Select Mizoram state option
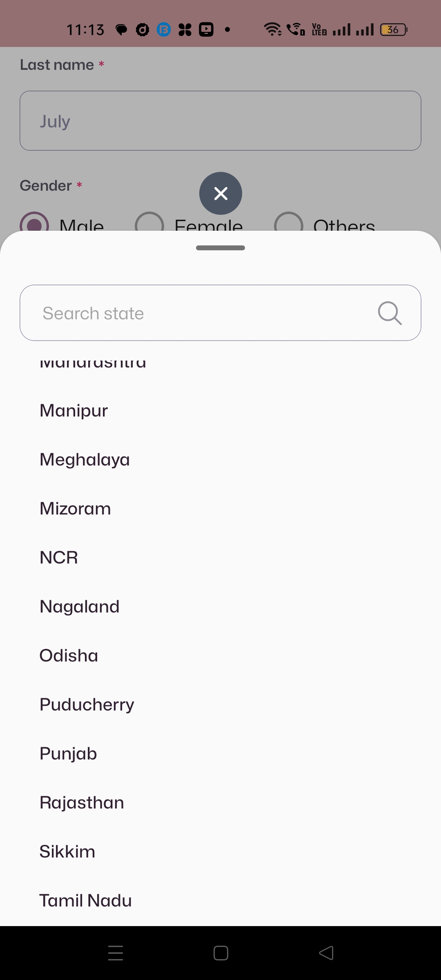441x980 pixels. coord(75,509)
